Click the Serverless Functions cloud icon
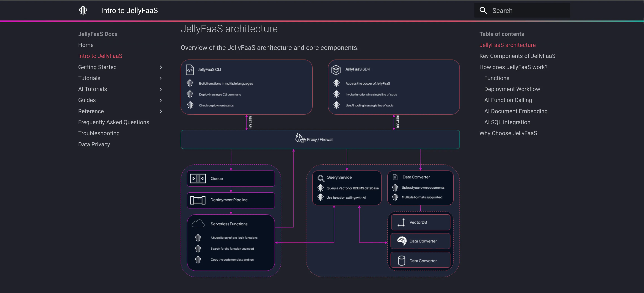This screenshot has height=293, width=644. (x=198, y=224)
